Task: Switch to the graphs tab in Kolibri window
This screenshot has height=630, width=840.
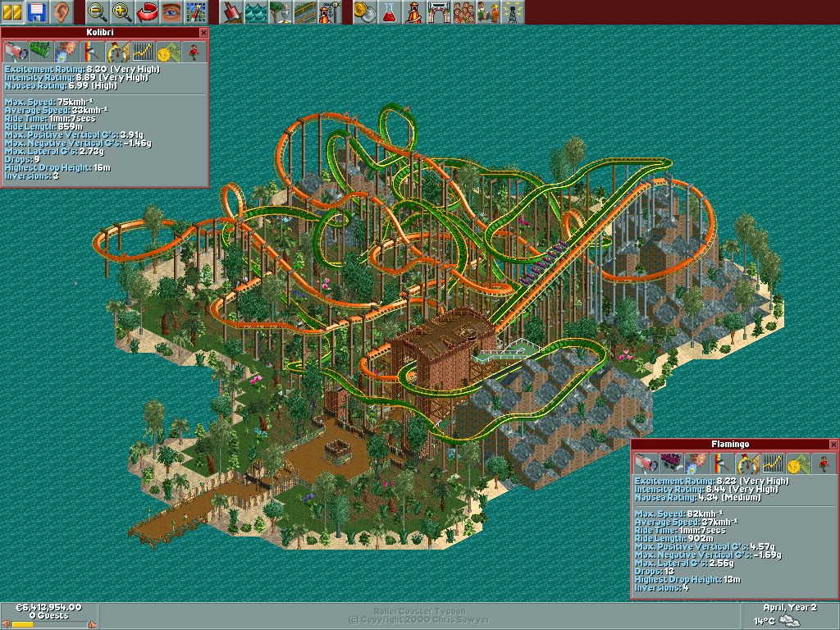Action: (143, 52)
